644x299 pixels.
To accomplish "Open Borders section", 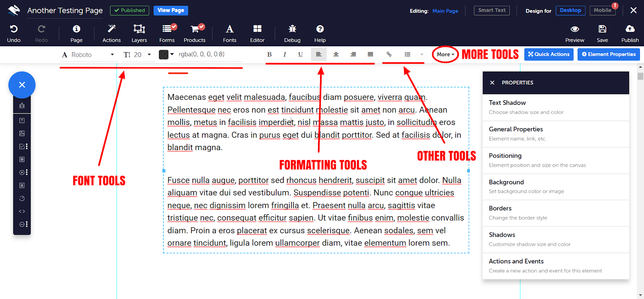I will point(555,213).
